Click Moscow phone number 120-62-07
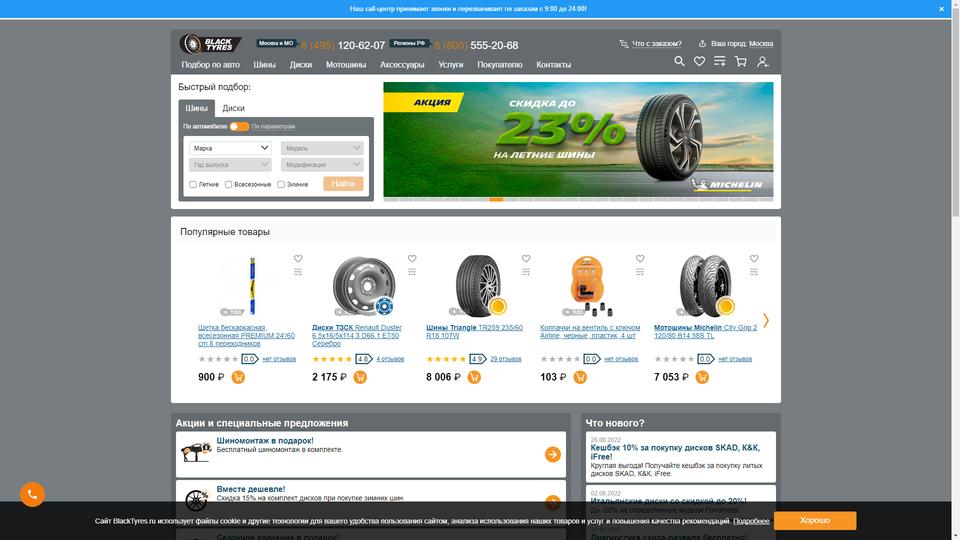This screenshot has width=960, height=540. coord(361,45)
